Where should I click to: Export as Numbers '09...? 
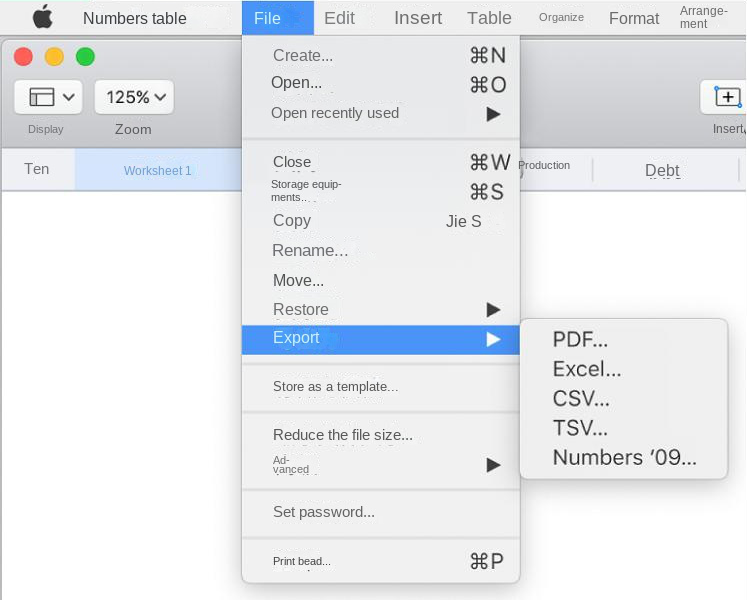[624, 458]
